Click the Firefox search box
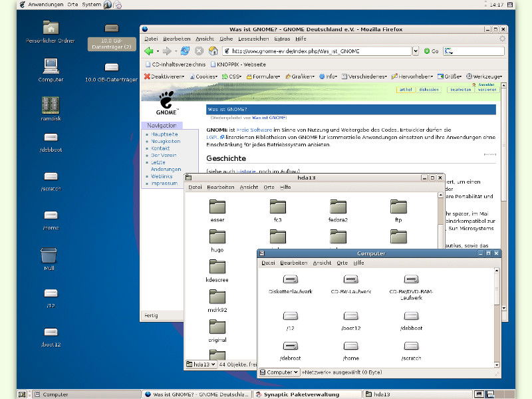The width and height of the screenshot is (532, 399). [x=473, y=51]
